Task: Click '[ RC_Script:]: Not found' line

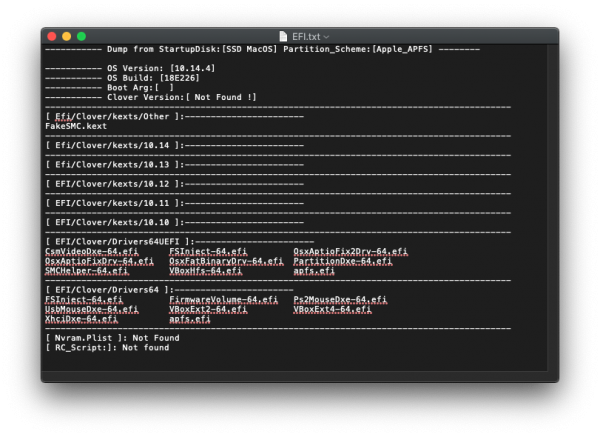Action: [x=107, y=347]
